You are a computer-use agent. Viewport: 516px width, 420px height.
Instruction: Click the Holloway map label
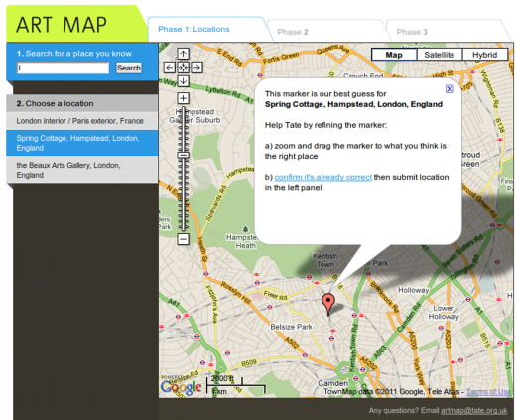click(x=413, y=290)
